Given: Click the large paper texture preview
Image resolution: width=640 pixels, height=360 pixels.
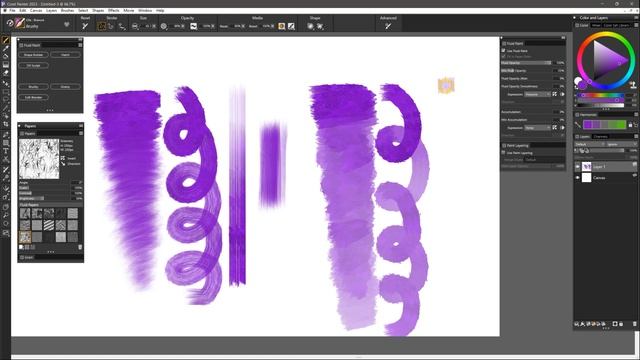Looking at the screenshot, I should tap(39, 158).
